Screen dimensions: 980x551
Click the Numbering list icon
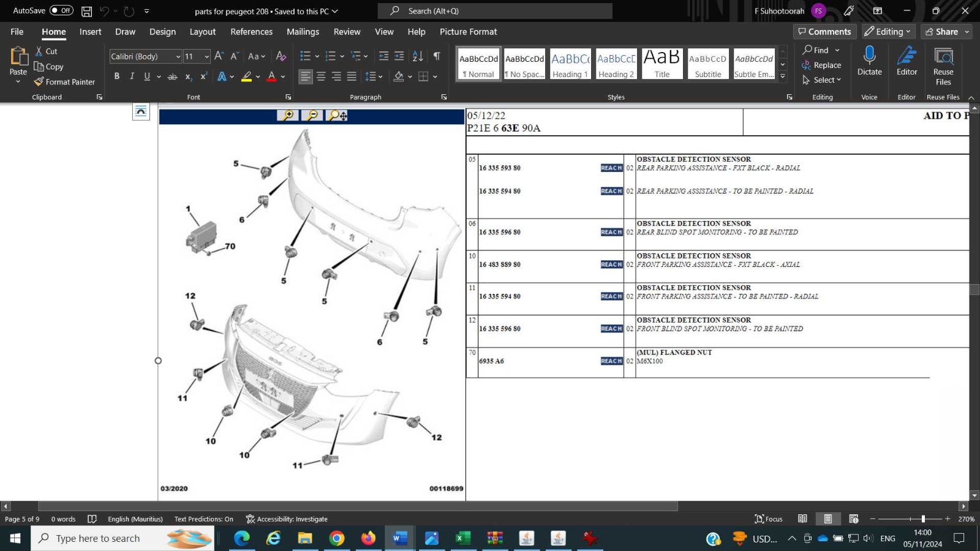coord(331,56)
